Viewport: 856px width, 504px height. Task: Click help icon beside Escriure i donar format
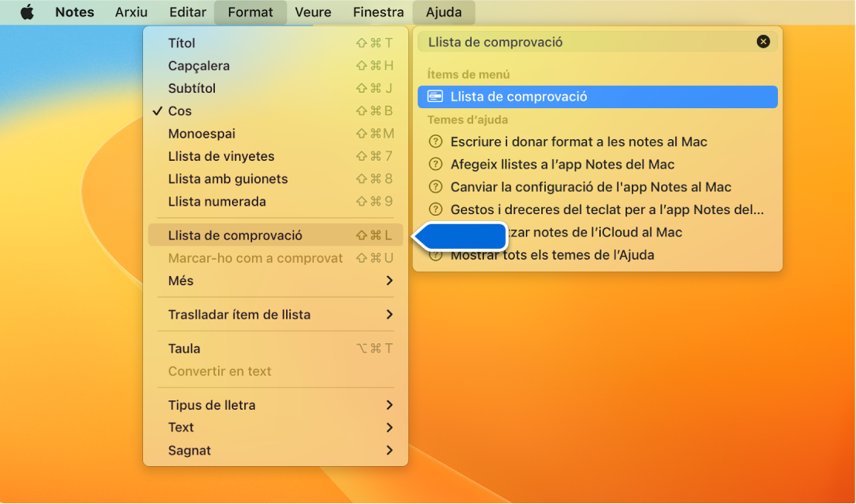click(435, 141)
